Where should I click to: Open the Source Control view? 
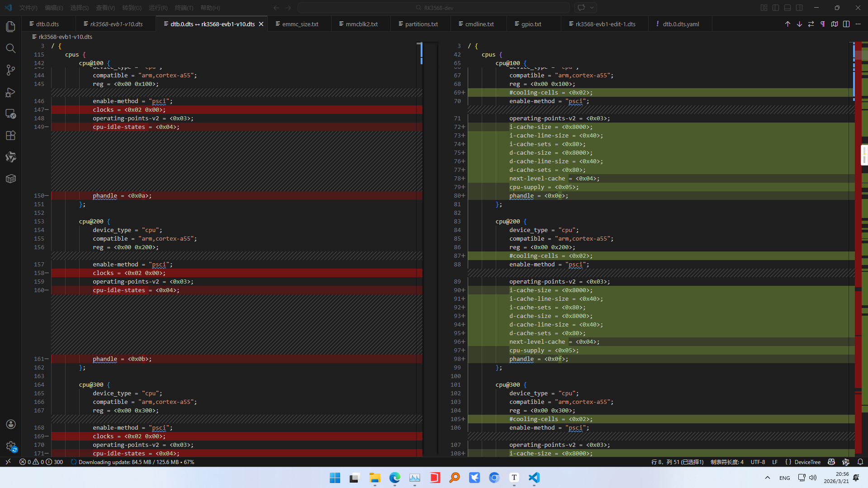coord(10,70)
